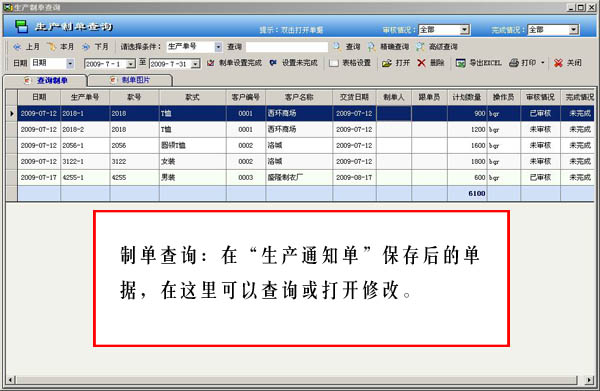Click the 制单人 column header

pos(394,97)
